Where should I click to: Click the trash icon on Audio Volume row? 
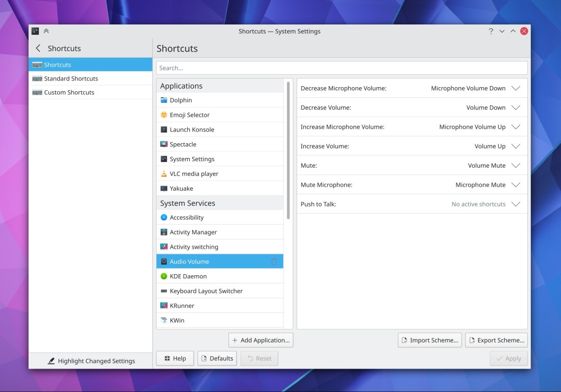[x=274, y=262]
